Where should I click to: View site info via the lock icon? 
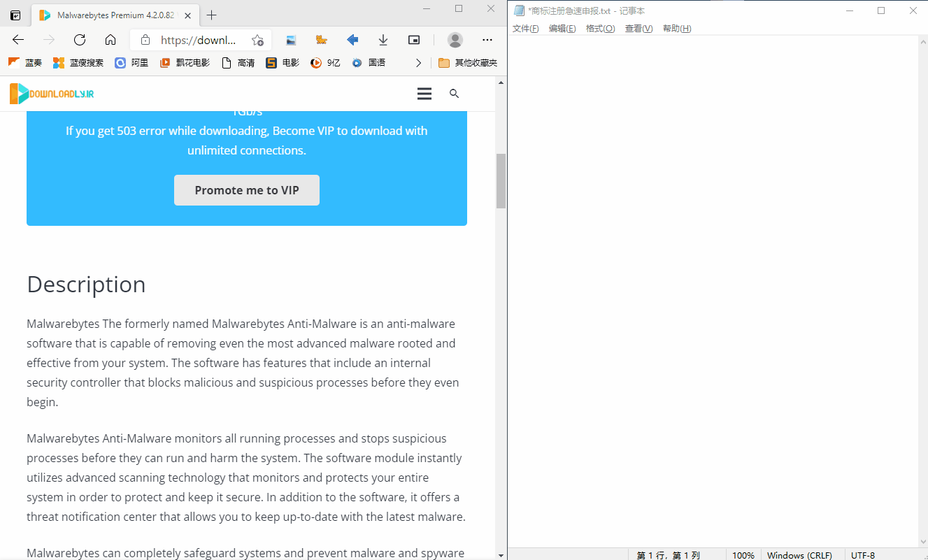tap(145, 40)
